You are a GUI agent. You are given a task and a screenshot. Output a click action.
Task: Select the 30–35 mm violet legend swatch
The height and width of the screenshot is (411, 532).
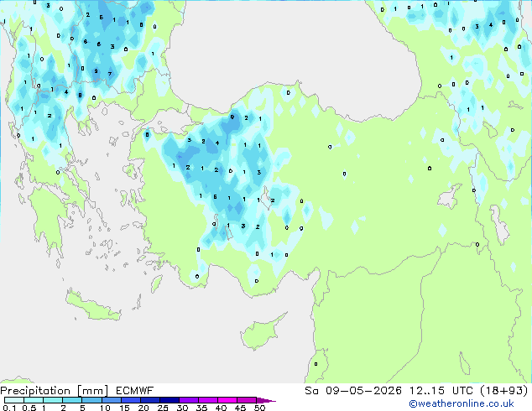188,400
